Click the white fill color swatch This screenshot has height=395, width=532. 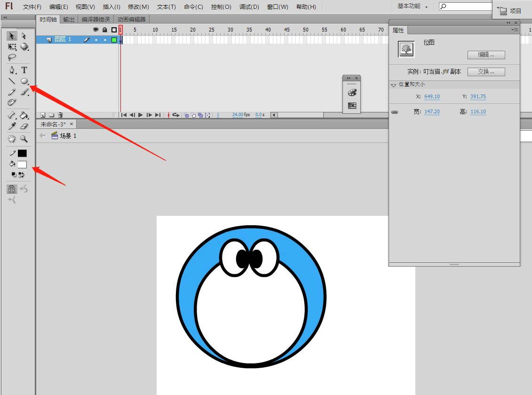[22, 165]
